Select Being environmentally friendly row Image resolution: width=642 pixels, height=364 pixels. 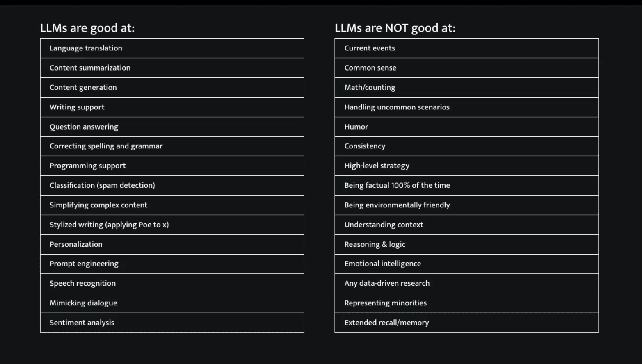(x=397, y=205)
